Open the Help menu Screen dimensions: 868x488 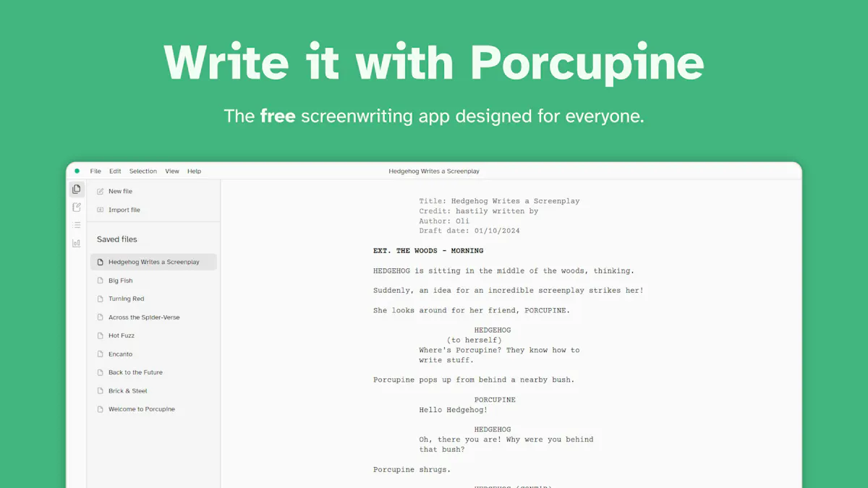pyautogui.click(x=194, y=171)
